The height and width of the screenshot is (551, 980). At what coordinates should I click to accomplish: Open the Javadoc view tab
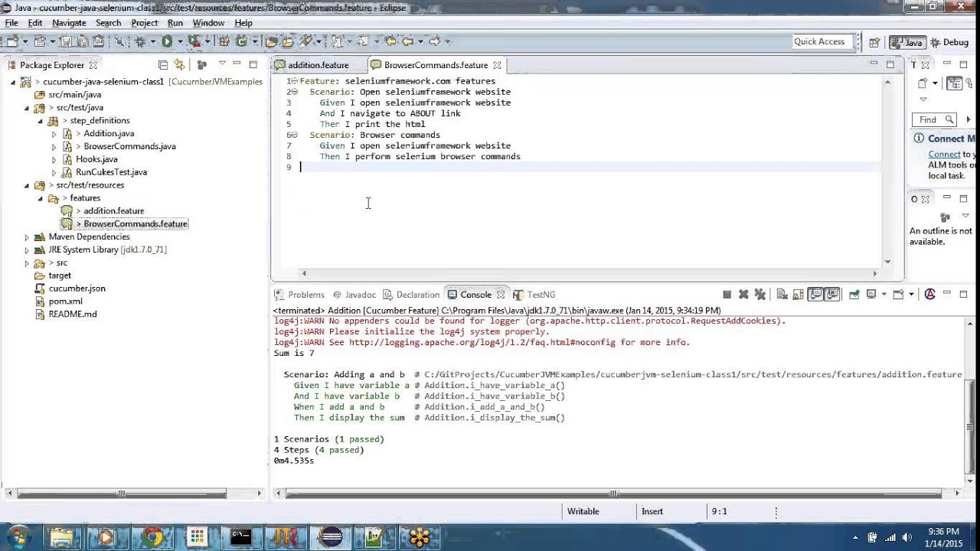click(x=354, y=295)
